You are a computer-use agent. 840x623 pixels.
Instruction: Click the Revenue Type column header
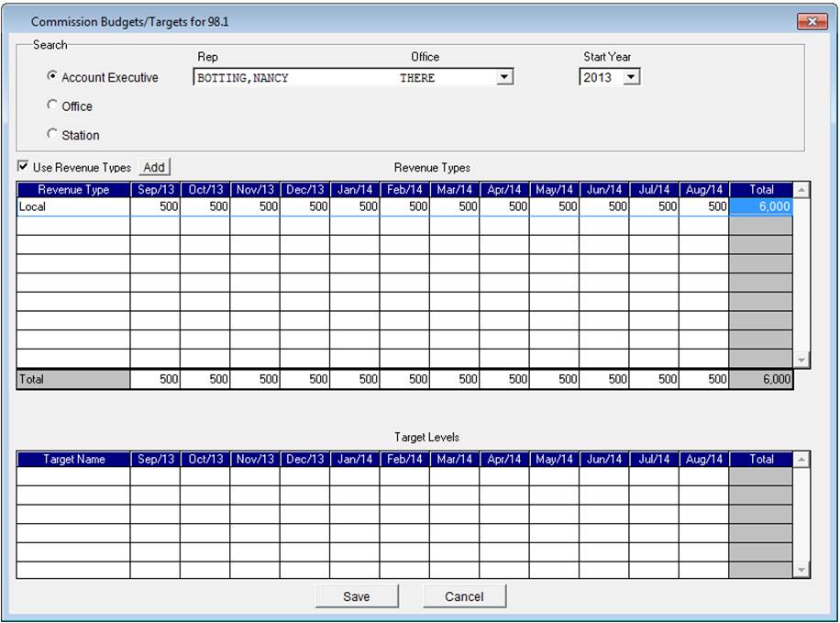pos(73,190)
